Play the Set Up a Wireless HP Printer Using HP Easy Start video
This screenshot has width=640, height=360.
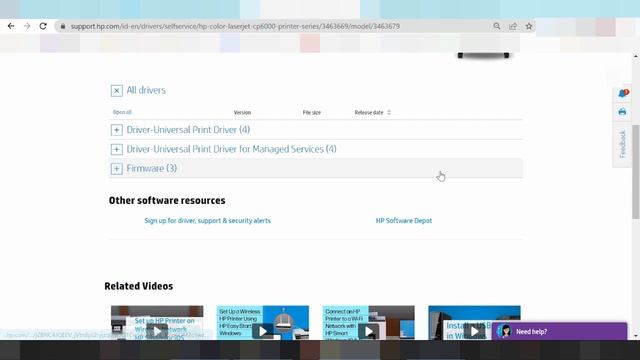click(262, 331)
